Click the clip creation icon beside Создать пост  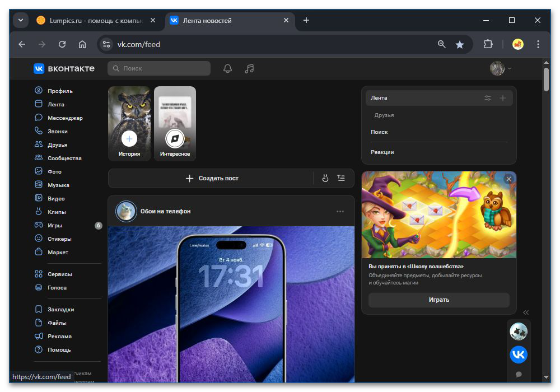(x=325, y=178)
